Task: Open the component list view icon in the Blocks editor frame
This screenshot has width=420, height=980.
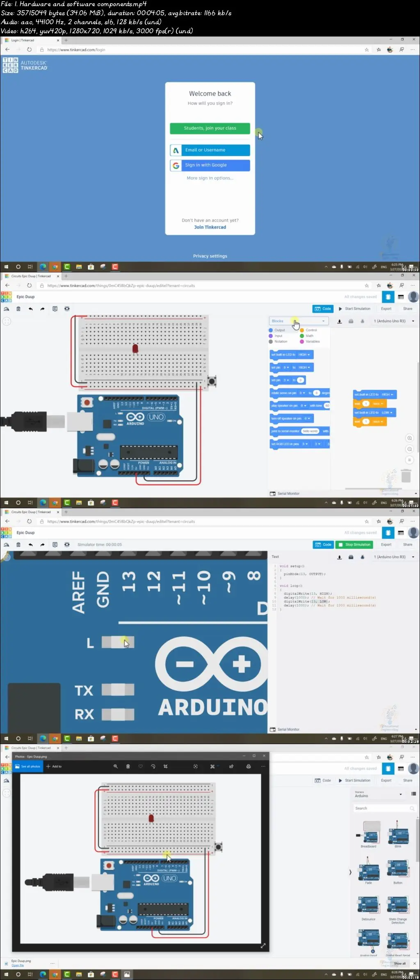Action: click(401, 297)
